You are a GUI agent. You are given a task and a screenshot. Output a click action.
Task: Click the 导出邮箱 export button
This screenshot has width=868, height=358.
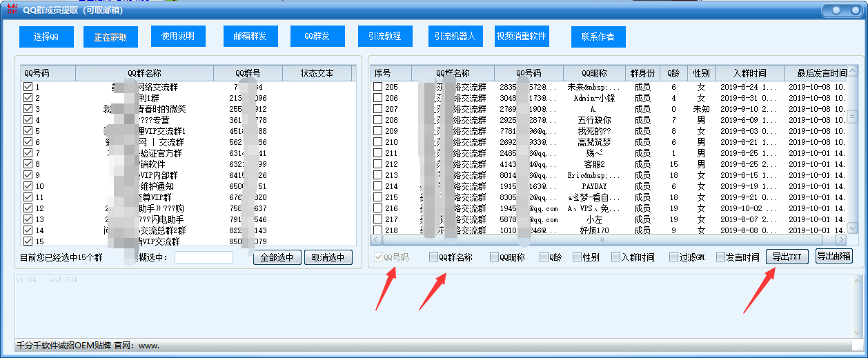(834, 256)
